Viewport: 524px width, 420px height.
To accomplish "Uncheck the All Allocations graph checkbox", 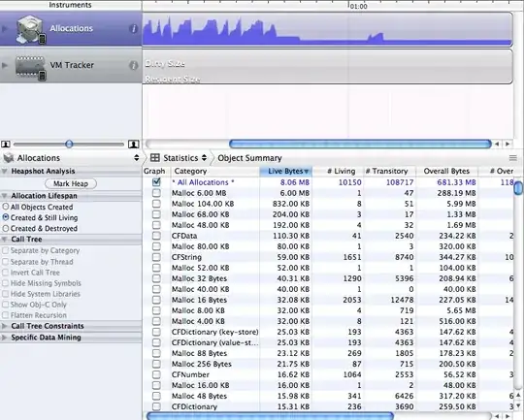I will (x=156, y=182).
